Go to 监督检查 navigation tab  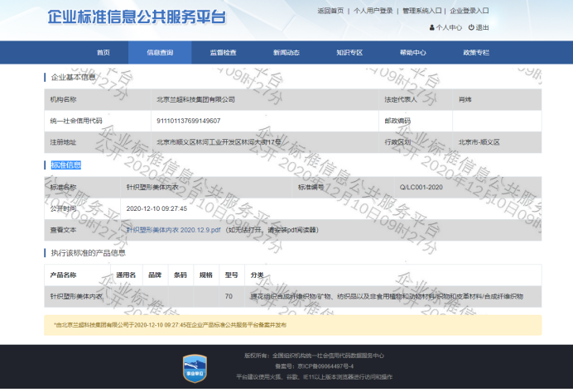(x=223, y=53)
